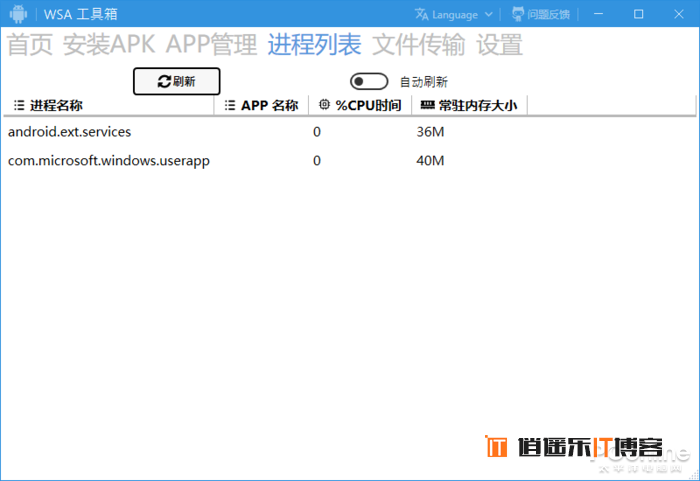
Task: Sort by the APP 名称 column header
Action: tap(261, 105)
